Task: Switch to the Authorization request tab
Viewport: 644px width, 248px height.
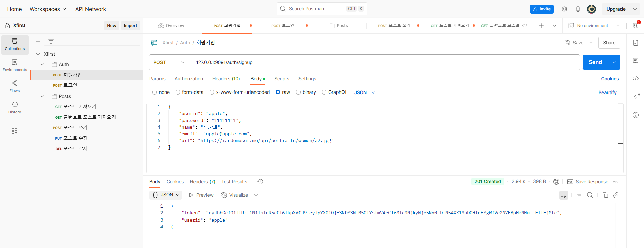Action: [x=189, y=79]
